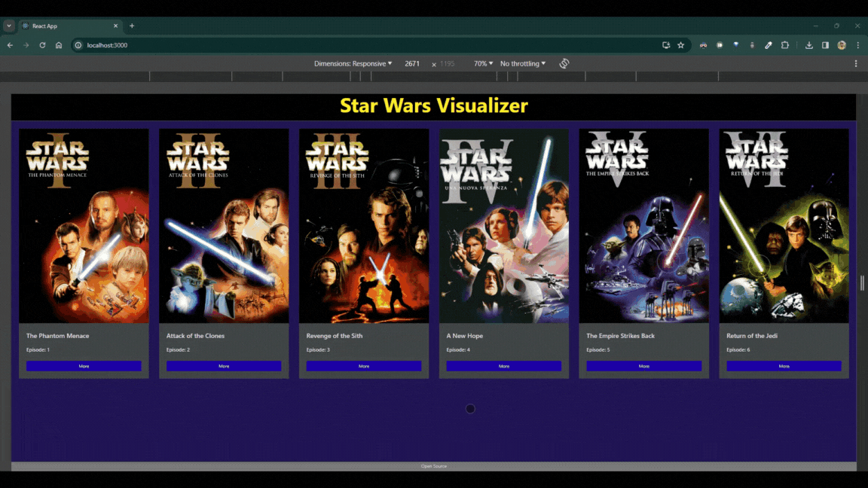Click More on Attack of the Clones card
This screenshot has width=868, height=488.
click(224, 366)
